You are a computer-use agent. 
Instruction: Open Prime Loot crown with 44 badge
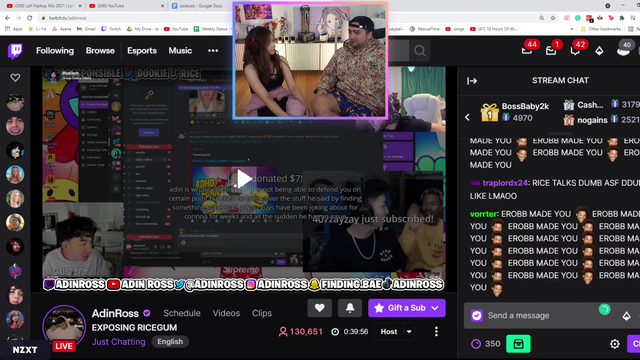527,50
